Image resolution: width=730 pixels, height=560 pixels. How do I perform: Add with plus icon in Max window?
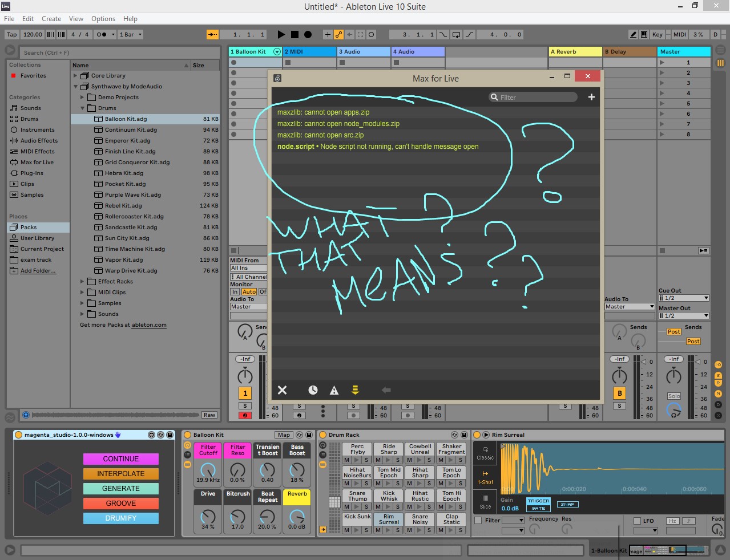pos(591,97)
